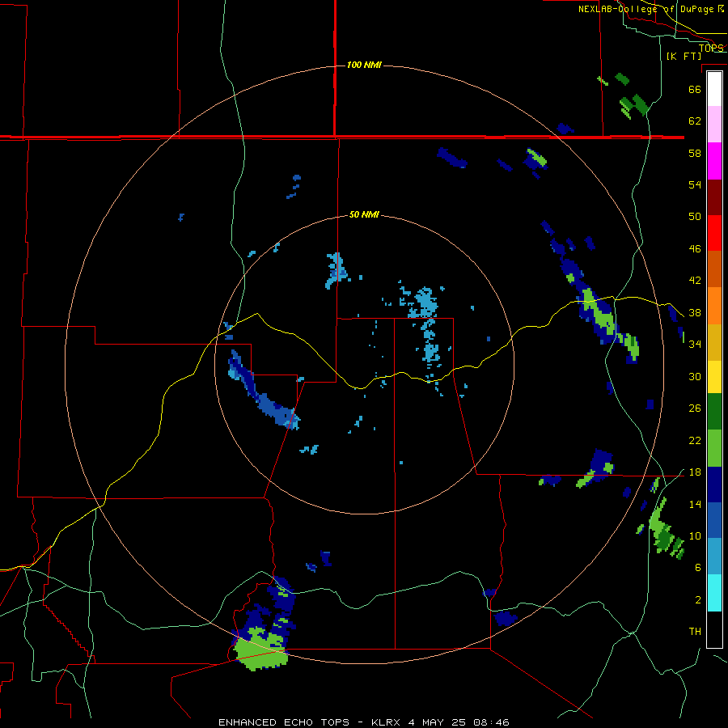The image size is (728, 728).
Task: Click the legend value 14
Action: (695, 504)
